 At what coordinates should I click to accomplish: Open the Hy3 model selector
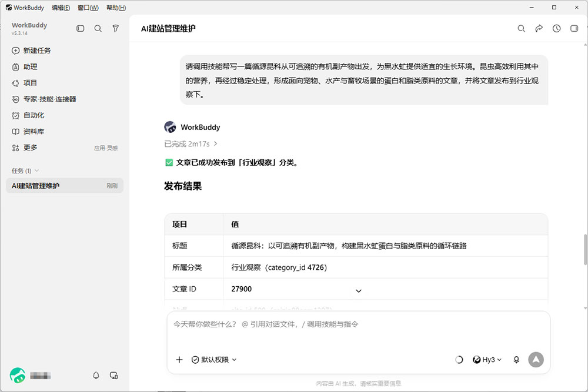pyautogui.click(x=487, y=360)
